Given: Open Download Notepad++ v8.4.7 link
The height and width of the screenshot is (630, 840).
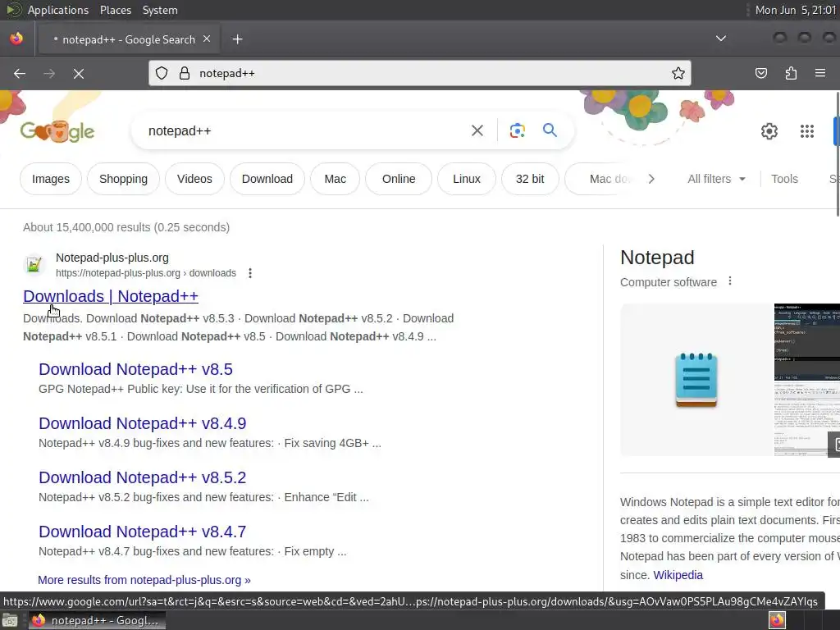Looking at the screenshot, I should [x=143, y=532].
